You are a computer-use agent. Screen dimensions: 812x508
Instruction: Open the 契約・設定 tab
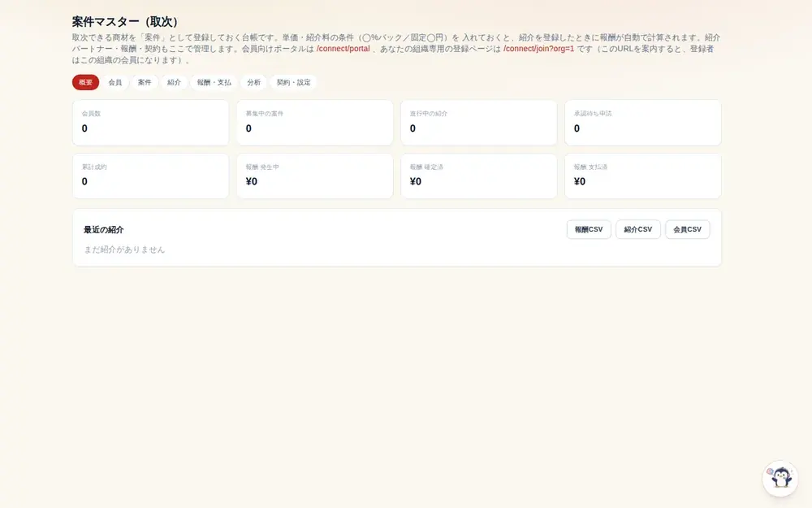click(x=294, y=82)
